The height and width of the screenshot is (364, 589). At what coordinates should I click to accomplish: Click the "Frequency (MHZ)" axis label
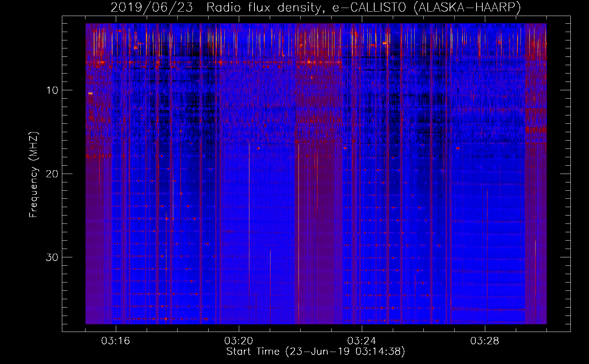(x=33, y=175)
